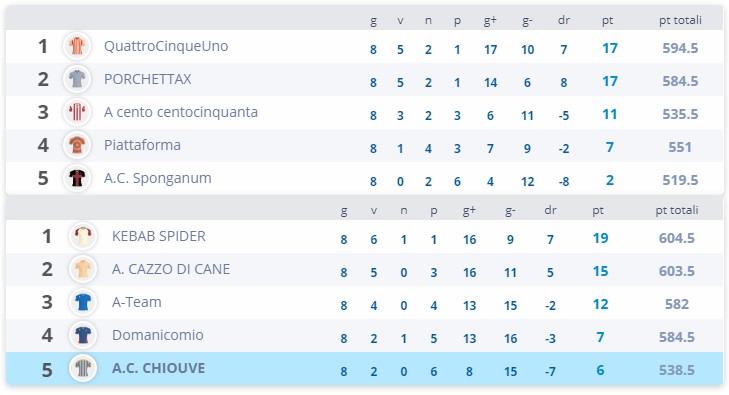Viewport: 729px width, 395px height.
Task: Click the KEBAB SPIDER jersey icon
Action: (x=83, y=237)
